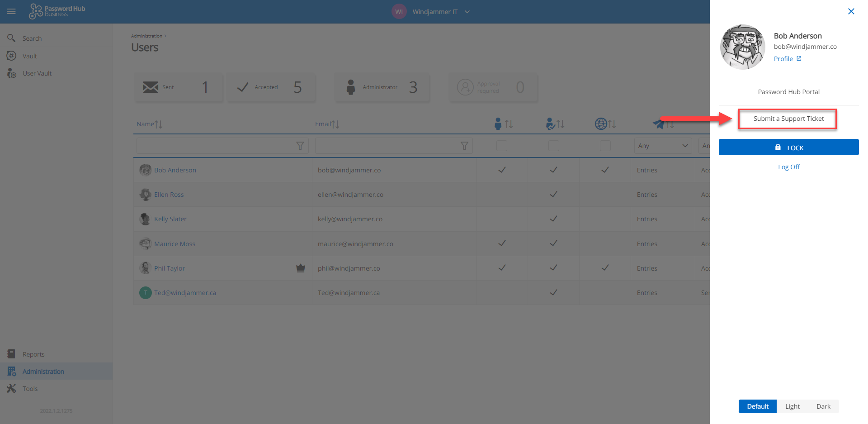Open Reports from the sidebar

33,354
